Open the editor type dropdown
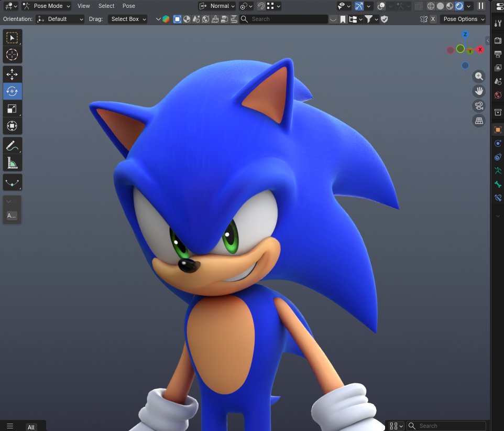The width and height of the screenshot is (504, 431). tap(11, 6)
